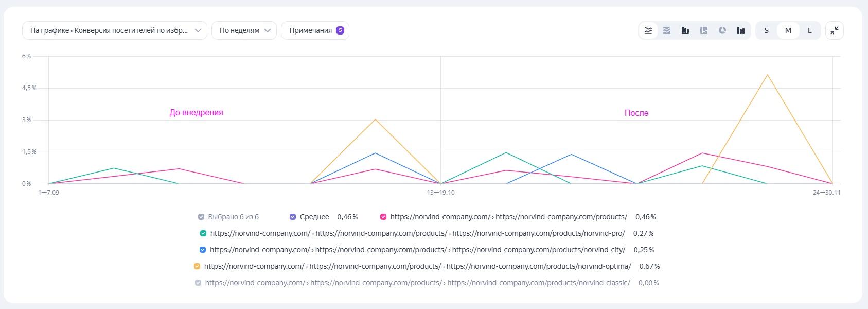Click the norvind-pro/ path legend label
The image size is (868, 309).
(418, 233)
